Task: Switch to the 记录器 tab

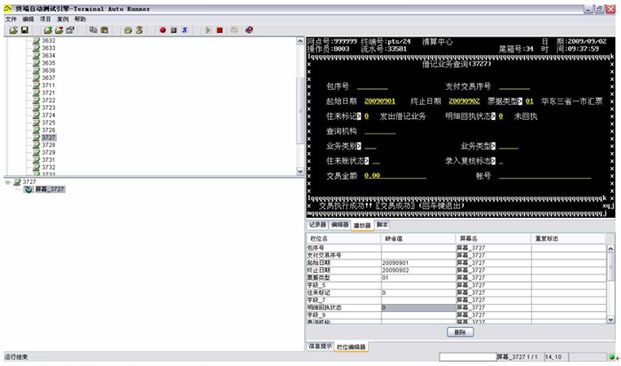Action: click(x=317, y=225)
